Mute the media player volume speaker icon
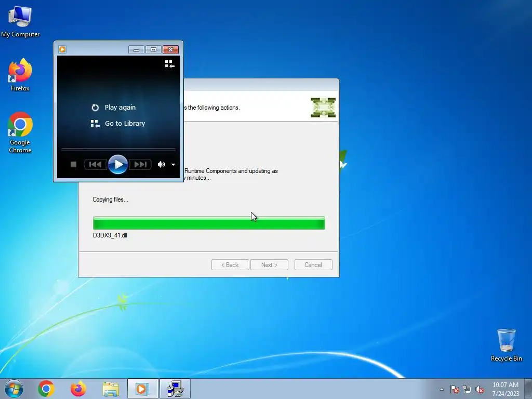Viewport: 532px width, 399px height. [x=162, y=165]
